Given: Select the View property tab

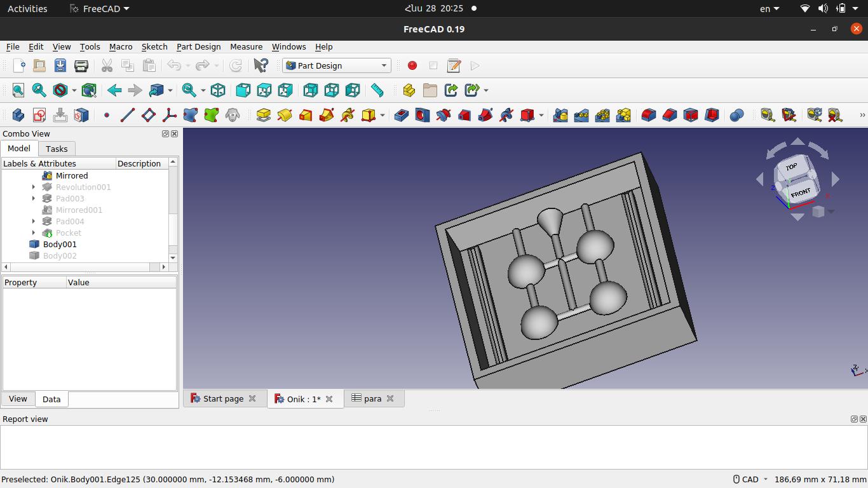Looking at the screenshot, I should coord(18,398).
